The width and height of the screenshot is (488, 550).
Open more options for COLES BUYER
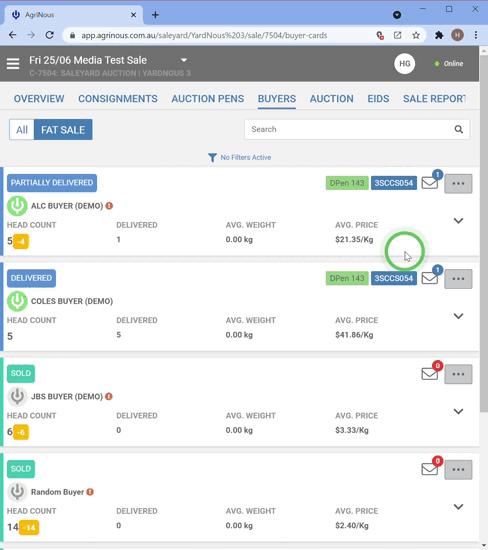tap(458, 279)
